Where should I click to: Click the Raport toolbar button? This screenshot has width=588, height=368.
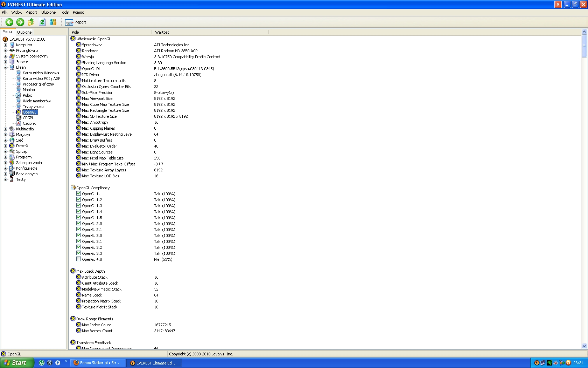(x=76, y=22)
